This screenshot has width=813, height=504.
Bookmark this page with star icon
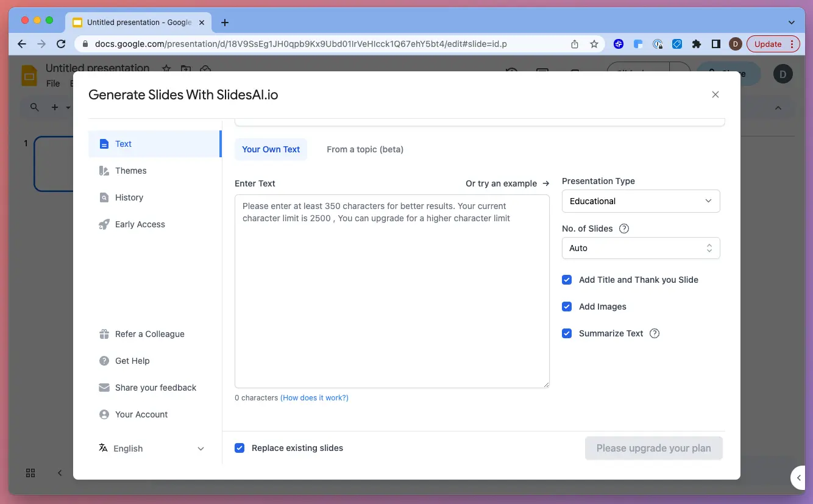[x=594, y=44]
